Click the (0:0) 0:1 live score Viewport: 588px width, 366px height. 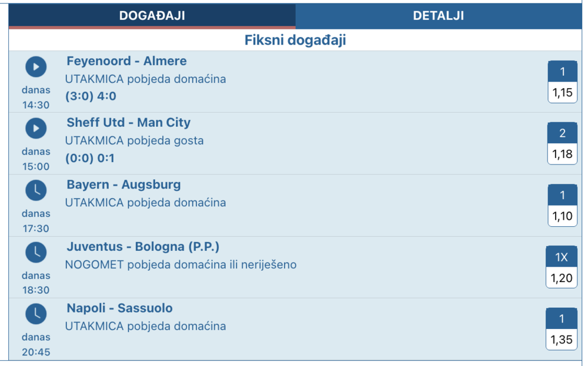coord(90,158)
